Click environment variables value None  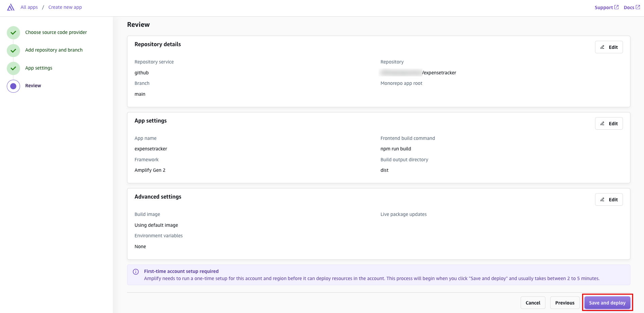tap(140, 246)
